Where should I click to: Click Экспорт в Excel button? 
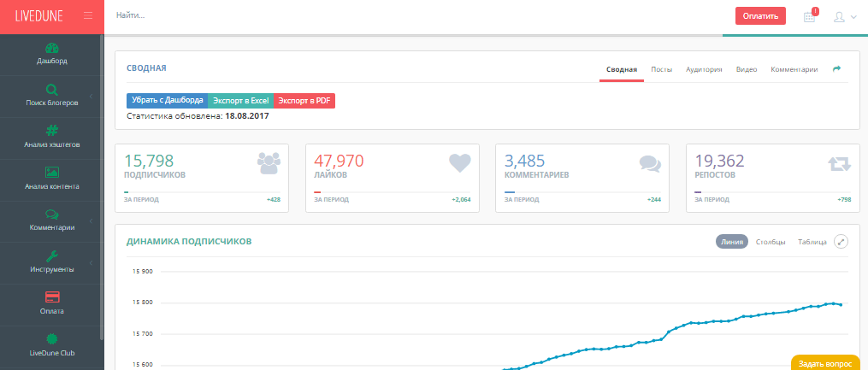pyautogui.click(x=240, y=101)
